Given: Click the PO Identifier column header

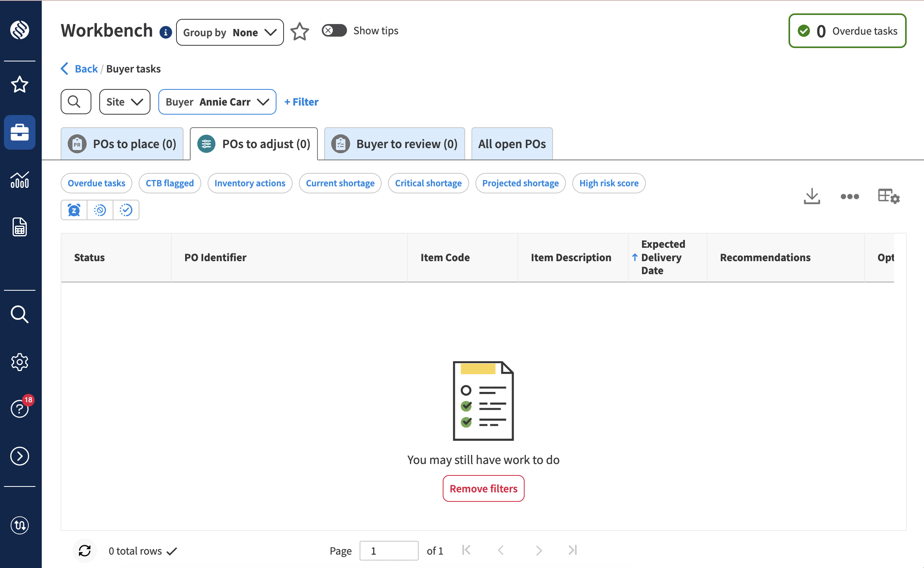Looking at the screenshot, I should (x=289, y=257).
